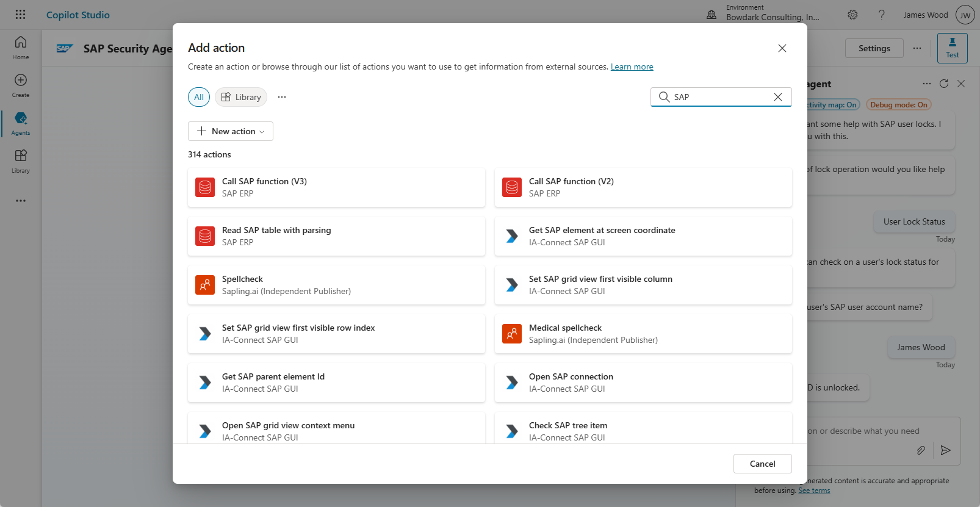This screenshot has height=507, width=980.
Task: Open test pane more options ellipsis
Action: click(927, 84)
